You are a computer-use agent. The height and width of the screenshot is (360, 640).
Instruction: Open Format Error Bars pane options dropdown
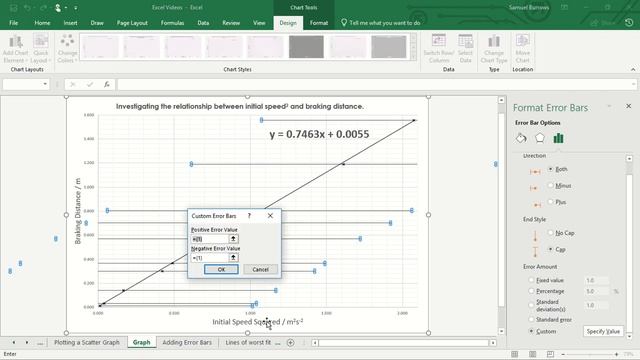(x=609, y=106)
